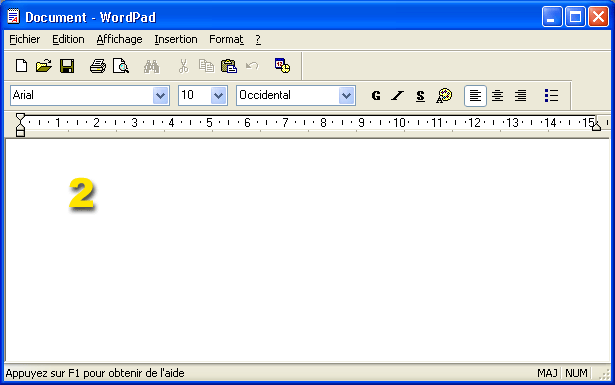
Task: Expand the font size dropdown arrow
Action: coord(218,96)
